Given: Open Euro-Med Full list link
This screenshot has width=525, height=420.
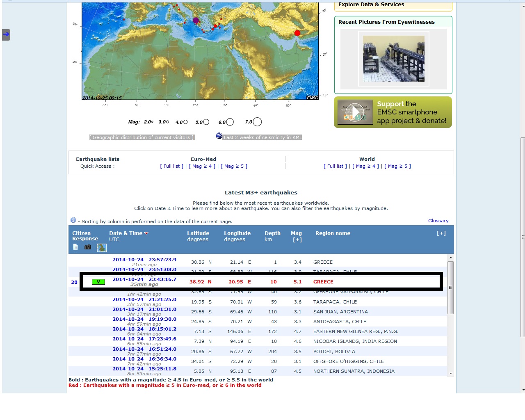Looking at the screenshot, I should tap(171, 166).
